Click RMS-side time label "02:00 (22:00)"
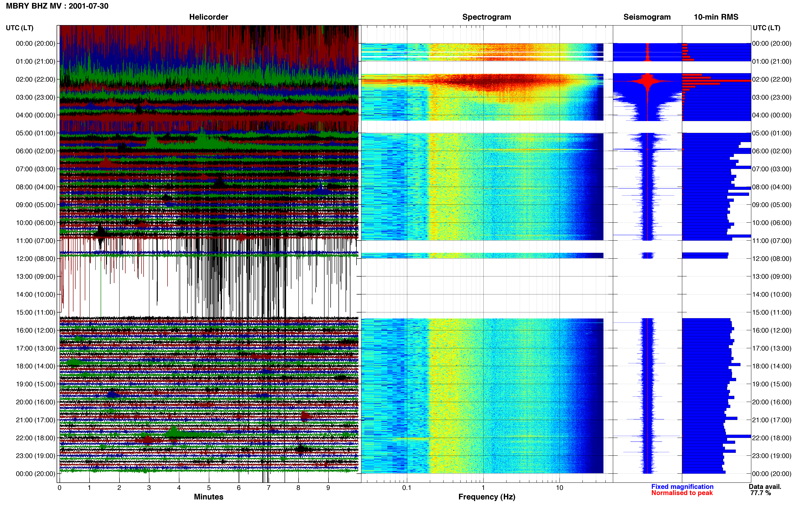 click(772, 79)
